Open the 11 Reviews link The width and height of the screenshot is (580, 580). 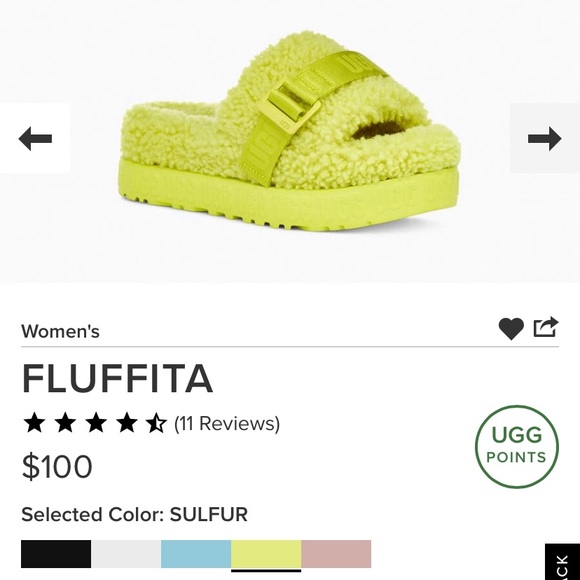[227, 424]
